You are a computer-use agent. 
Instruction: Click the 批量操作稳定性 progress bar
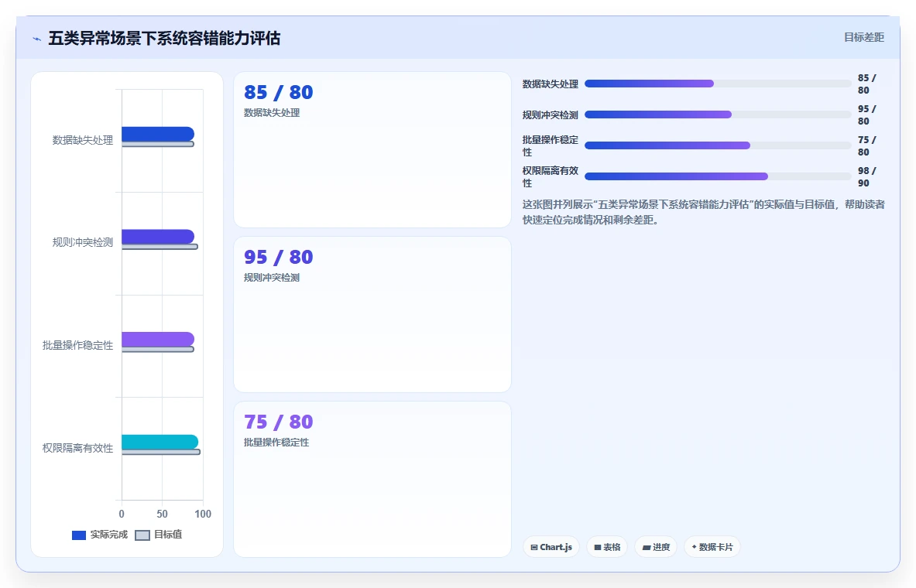[718, 145]
